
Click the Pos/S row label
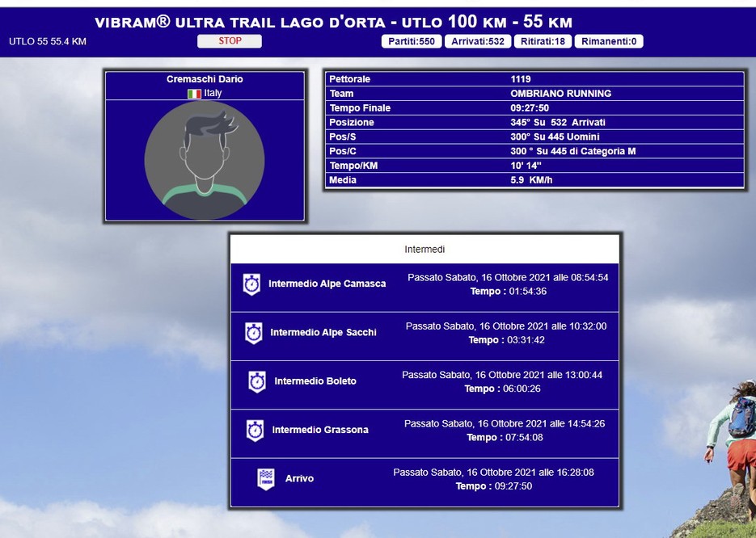point(342,137)
